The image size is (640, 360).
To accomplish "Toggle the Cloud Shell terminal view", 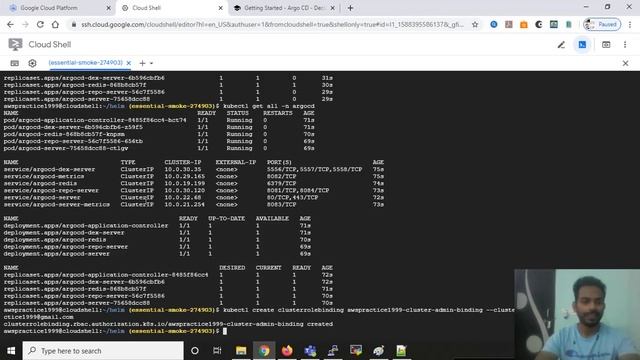I will pos(582,44).
